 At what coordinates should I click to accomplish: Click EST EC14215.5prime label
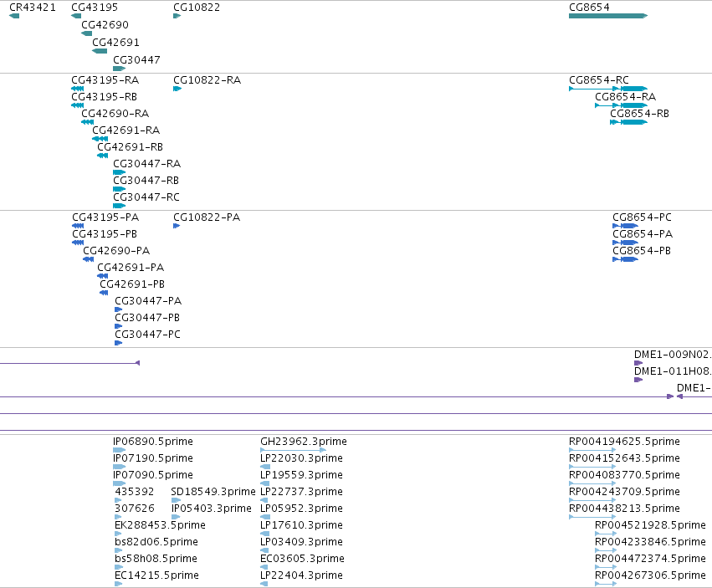(x=157, y=575)
